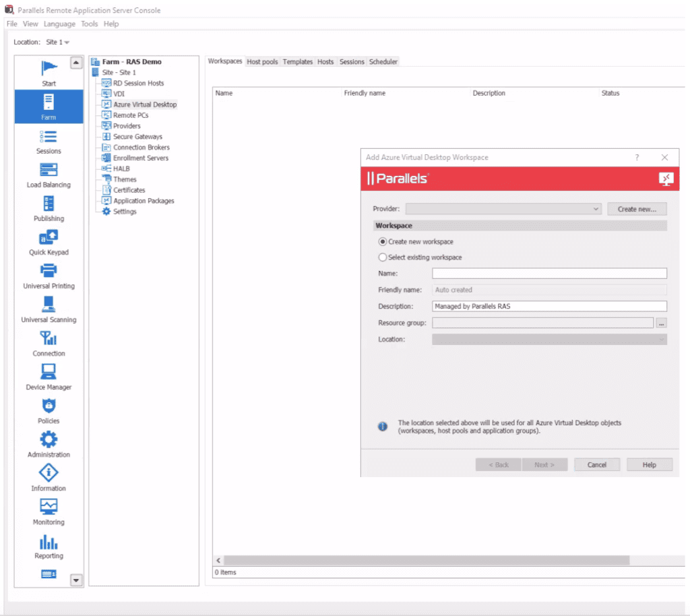The image size is (690, 616).
Task: Open Universal Scanning category
Action: (49, 311)
